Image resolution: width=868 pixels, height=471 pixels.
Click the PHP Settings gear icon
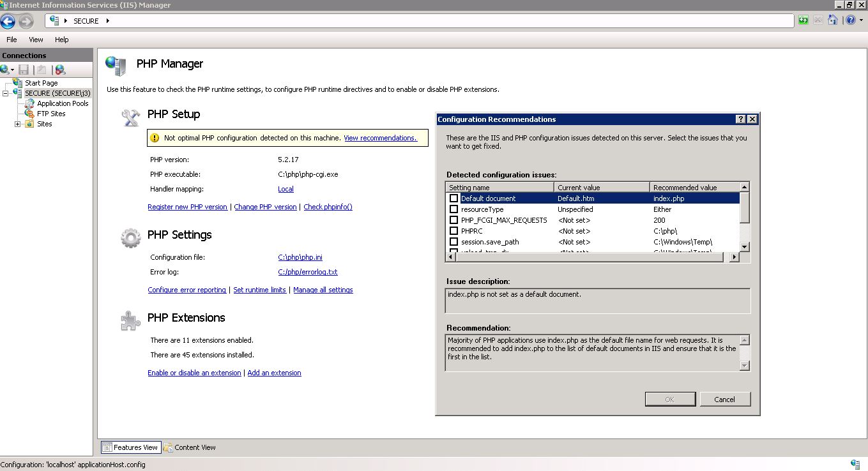pyautogui.click(x=130, y=238)
